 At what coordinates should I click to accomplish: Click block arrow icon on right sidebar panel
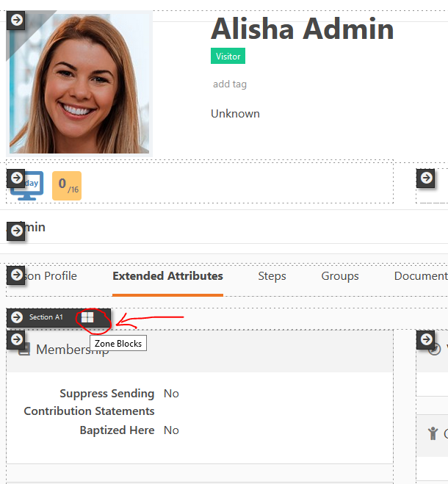pos(426,340)
